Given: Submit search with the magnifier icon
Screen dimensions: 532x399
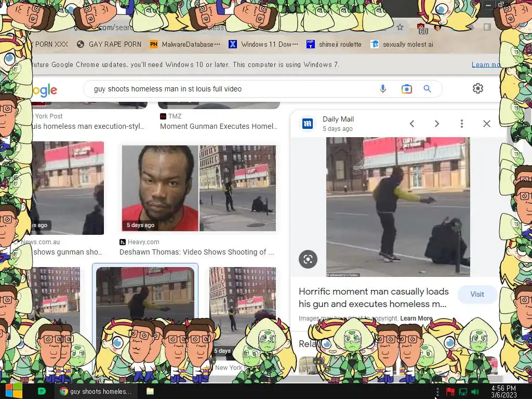Looking at the screenshot, I should pyautogui.click(x=427, y=89).
